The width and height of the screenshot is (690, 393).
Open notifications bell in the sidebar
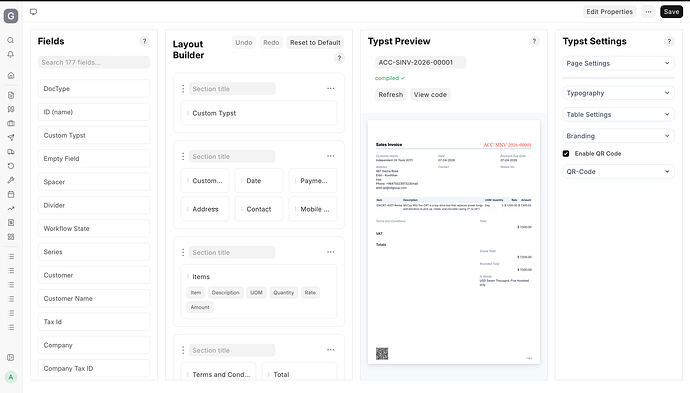tap(11, 54)
